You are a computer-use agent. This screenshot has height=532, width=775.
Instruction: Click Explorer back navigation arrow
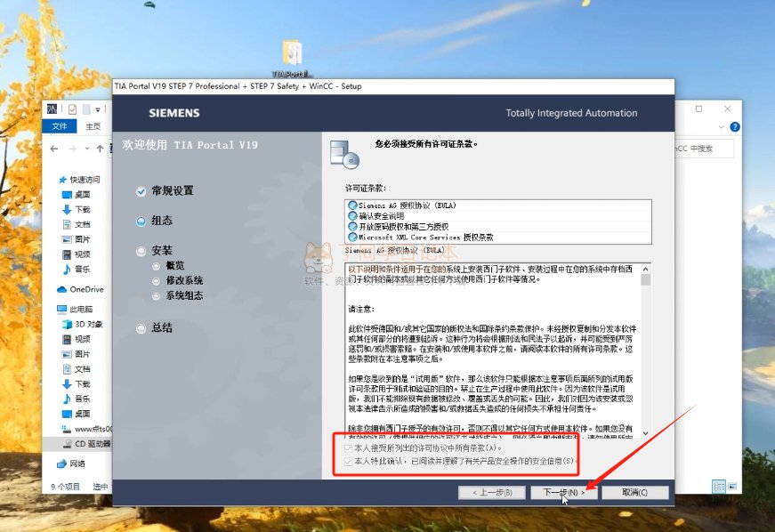coord(54,149)
